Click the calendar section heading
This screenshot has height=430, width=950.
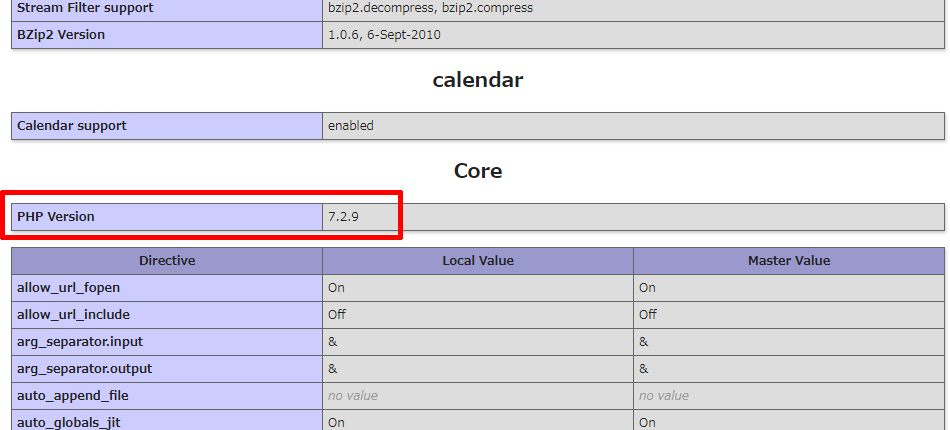(477, 80)
